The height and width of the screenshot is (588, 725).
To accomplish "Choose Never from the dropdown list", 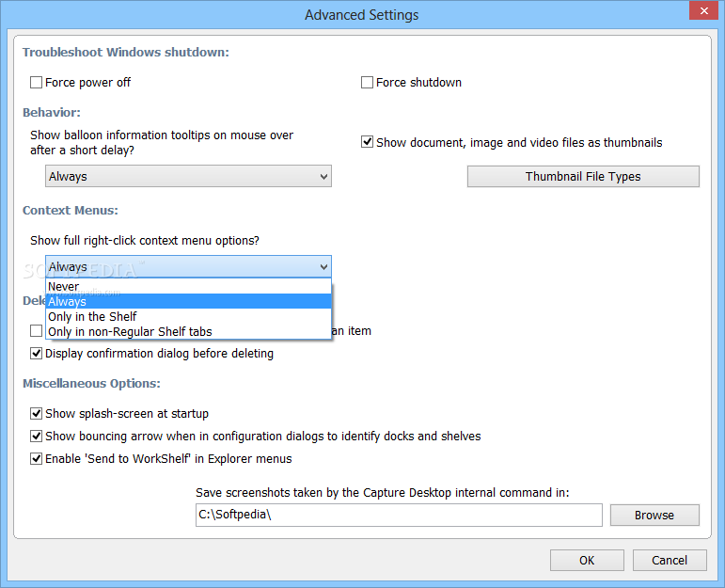I will click(x=189, y=286).
